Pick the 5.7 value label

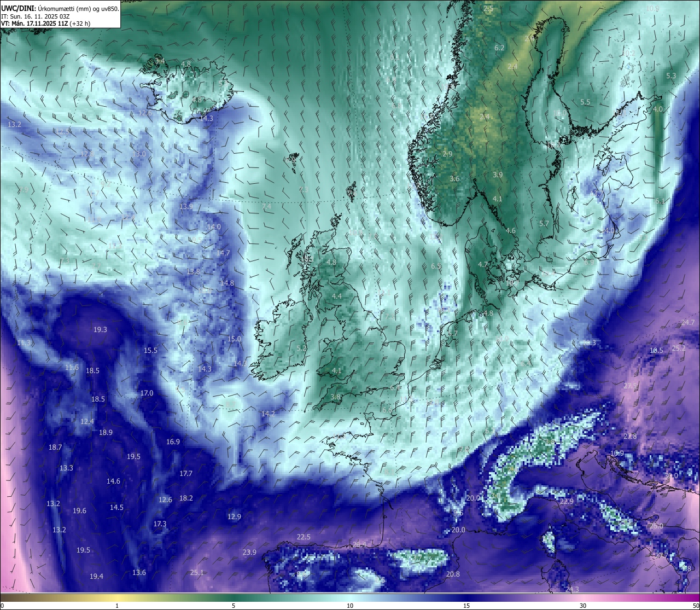[544, 223]
